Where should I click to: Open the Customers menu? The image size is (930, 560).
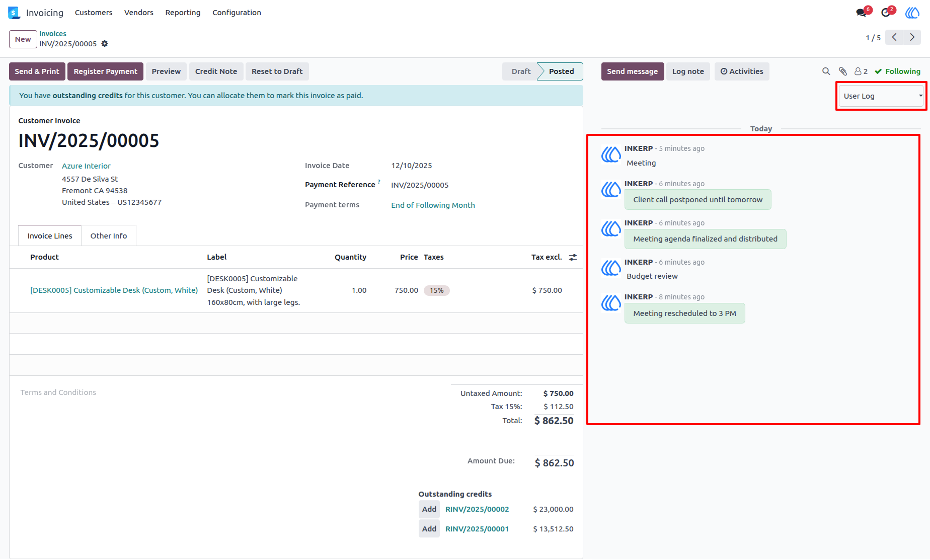point(94,13)
